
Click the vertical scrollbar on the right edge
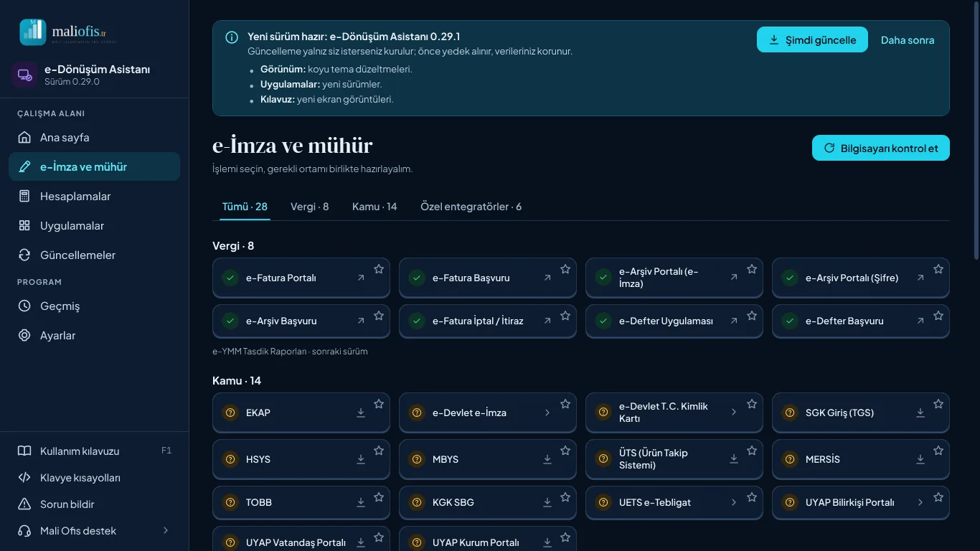click(x=976, y=129)
